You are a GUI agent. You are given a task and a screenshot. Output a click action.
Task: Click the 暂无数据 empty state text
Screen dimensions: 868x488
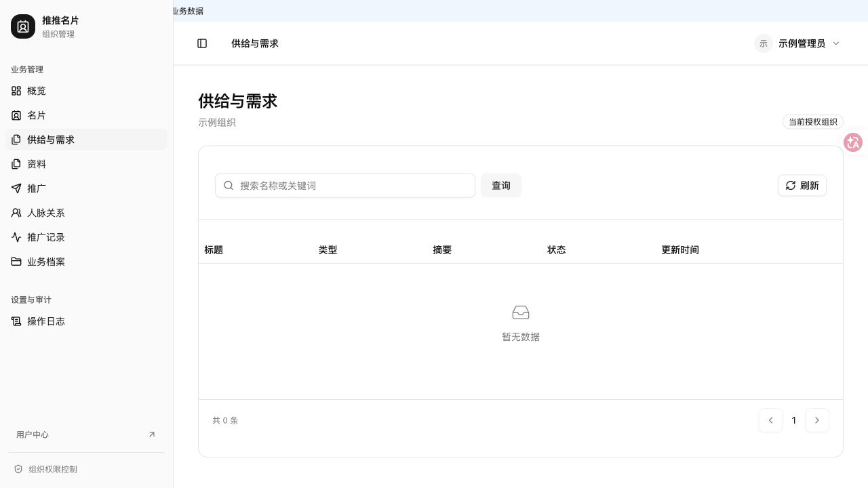click(521, 337)
